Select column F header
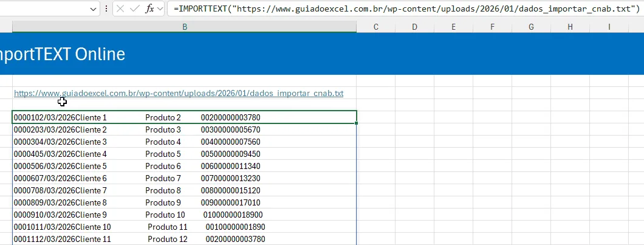Screen dimensions: 644x245 [492, 27]
